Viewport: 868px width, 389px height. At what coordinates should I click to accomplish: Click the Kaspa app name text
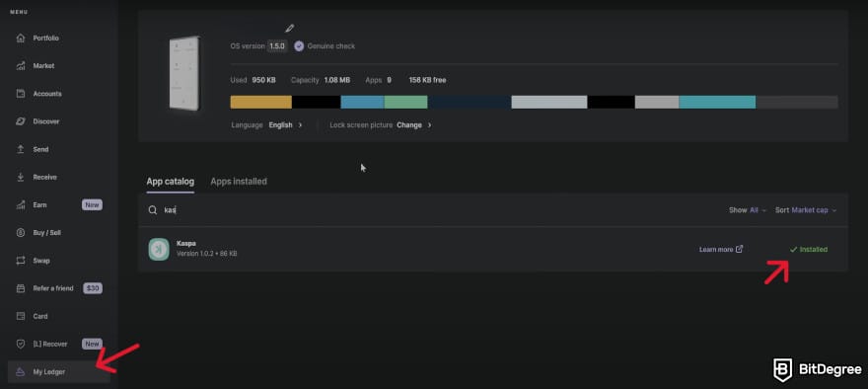[186, 243]
